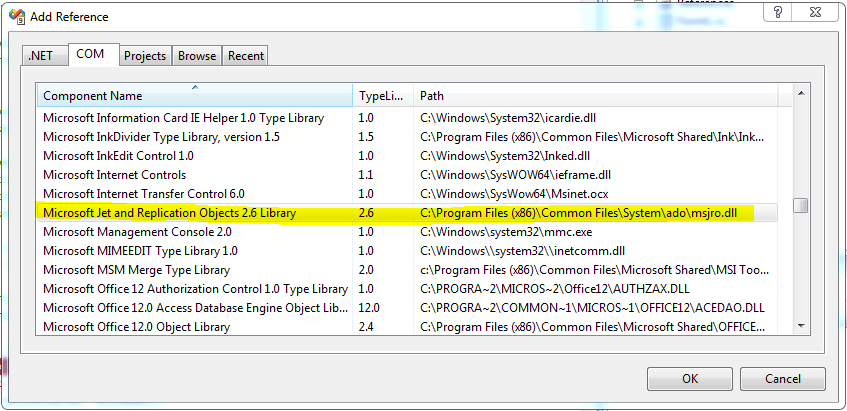
Task: Select Microsoft Jet and Replication Objects 2.6 Library
Action: (407, 213)
